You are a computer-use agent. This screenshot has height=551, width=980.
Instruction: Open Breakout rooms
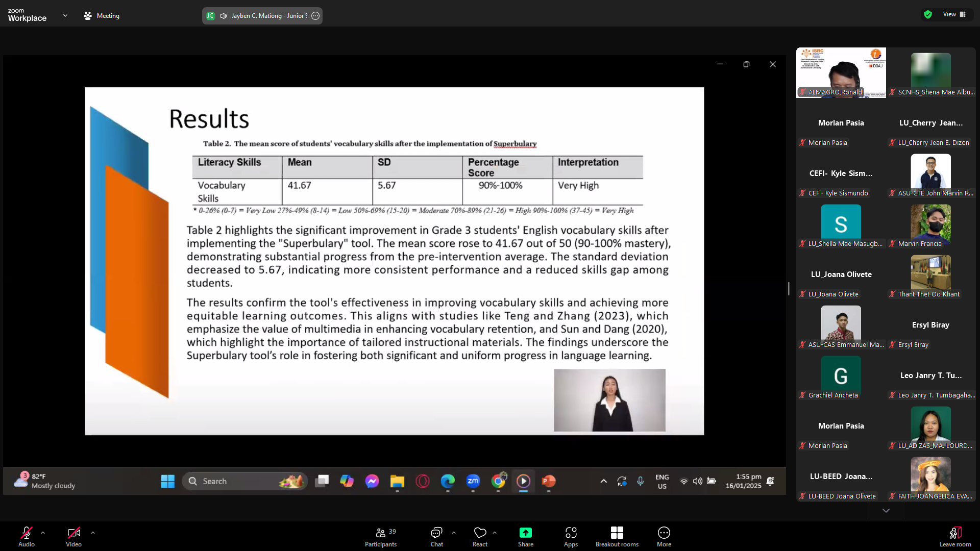pyautogui.click(x=617, y=536)
